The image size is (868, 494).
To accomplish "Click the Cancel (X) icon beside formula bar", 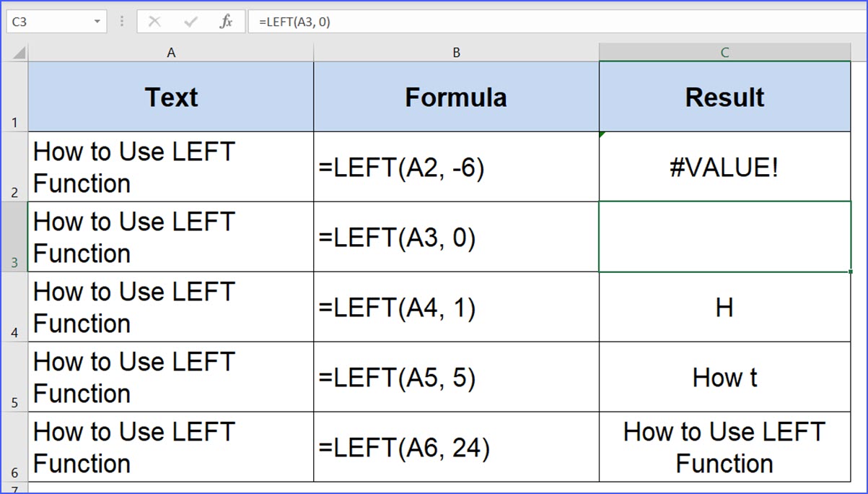I will [x=155, y=21].
